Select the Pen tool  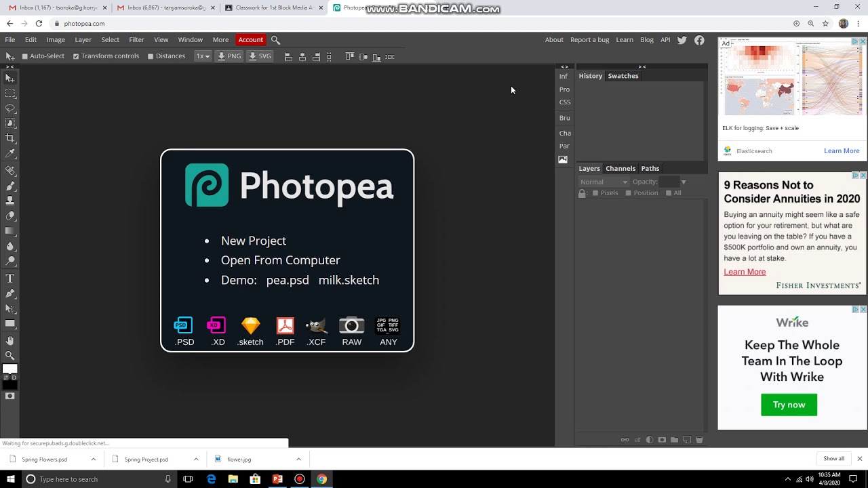[10, 293]
